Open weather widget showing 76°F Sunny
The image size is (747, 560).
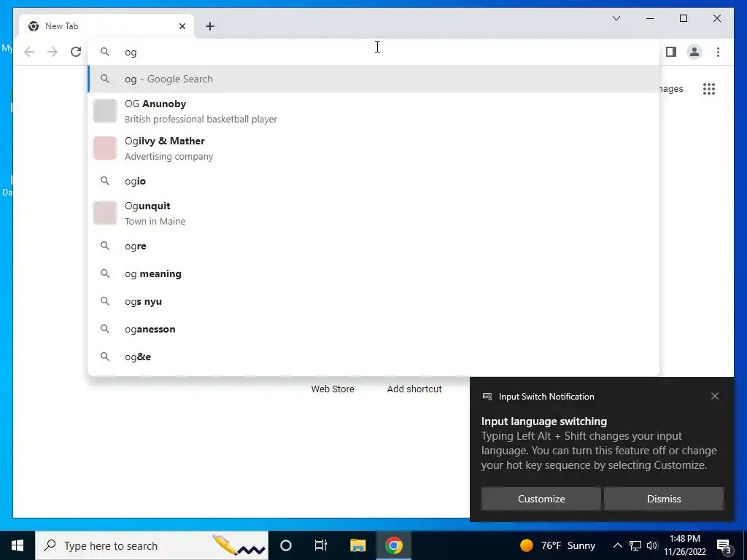click(558, 545)
